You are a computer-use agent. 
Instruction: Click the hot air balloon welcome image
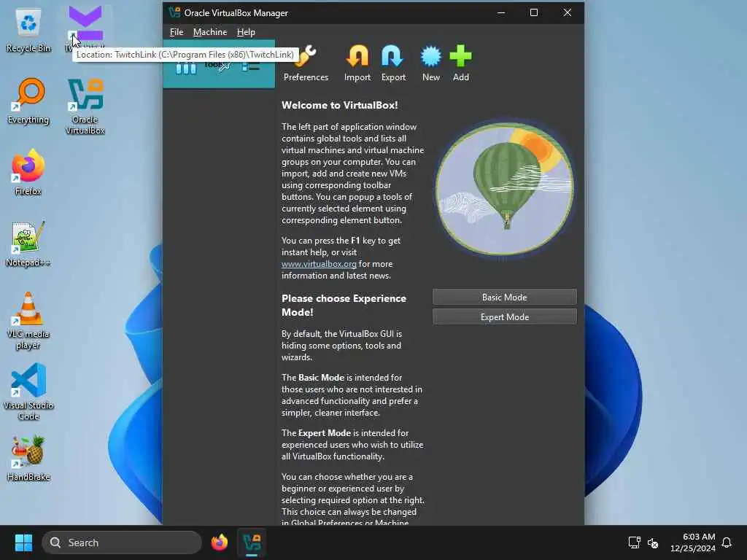tap(505, 189)
